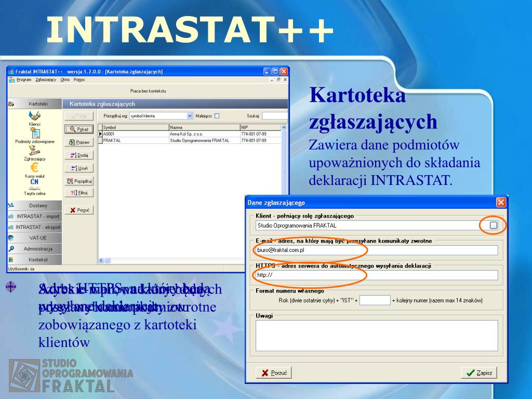Click the Nazwa column header

pos(205,128)
